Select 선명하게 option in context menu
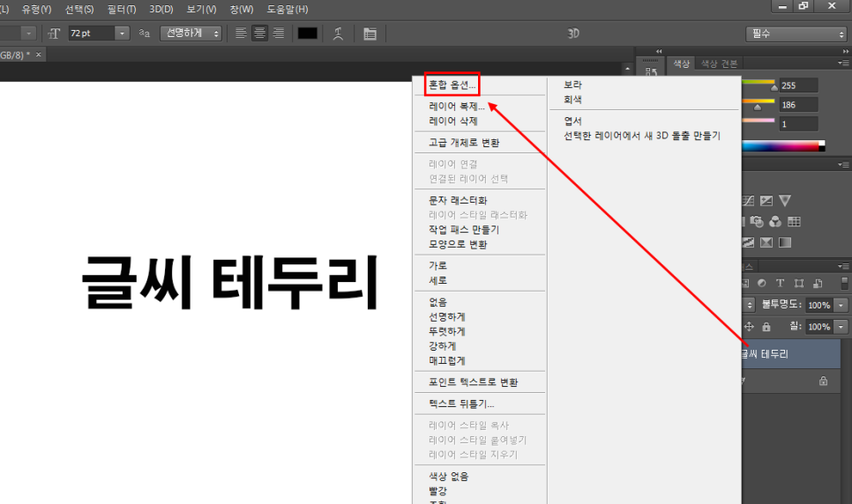The width and height of the screenshot is (852, 504). [447, 316]
